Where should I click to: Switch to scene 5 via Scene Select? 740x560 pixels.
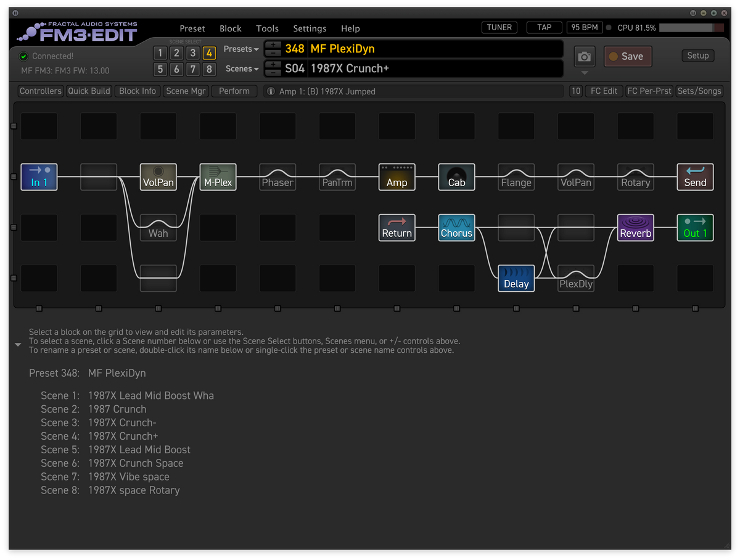[160, 69]
